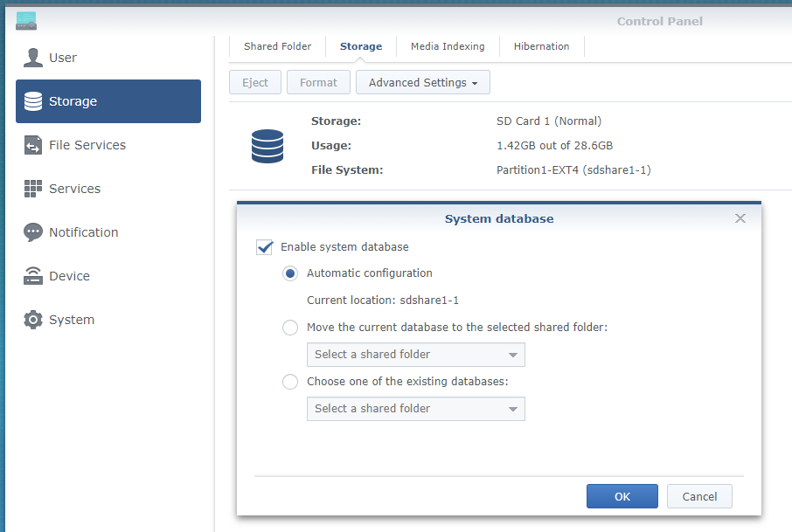
Task: Open the Storage section from sidebar
Action: (32, 101)
